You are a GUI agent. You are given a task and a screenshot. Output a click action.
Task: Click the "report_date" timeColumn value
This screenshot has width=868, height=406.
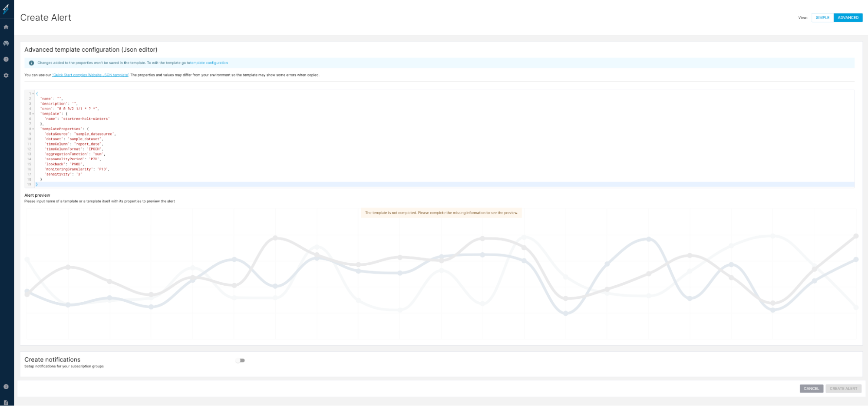pyautogui.click(x=88, y=144)
